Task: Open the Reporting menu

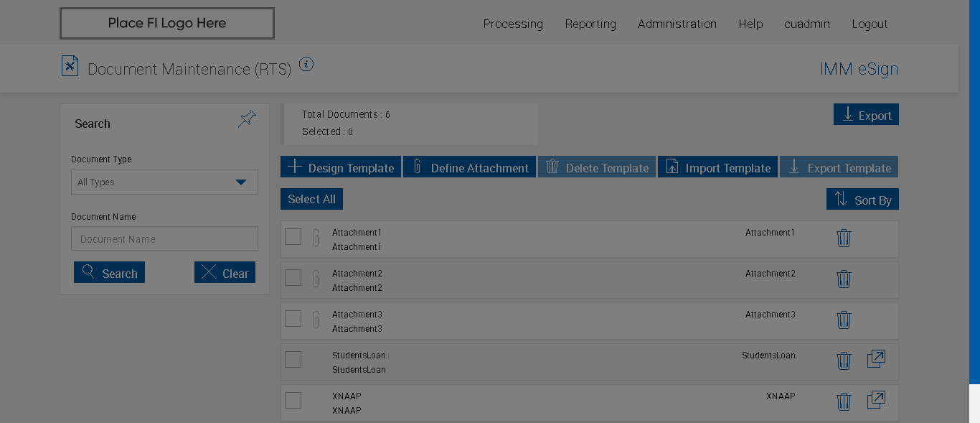Action: click(590, 24)
